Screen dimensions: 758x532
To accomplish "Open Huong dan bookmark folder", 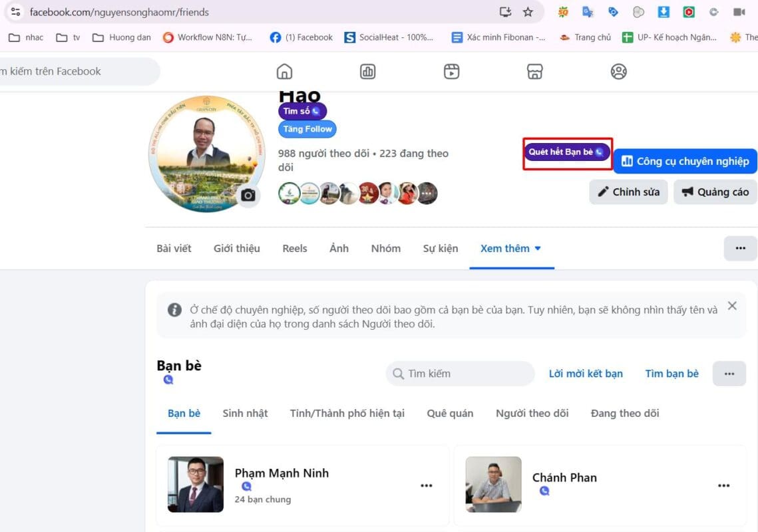I will point(122,37).
